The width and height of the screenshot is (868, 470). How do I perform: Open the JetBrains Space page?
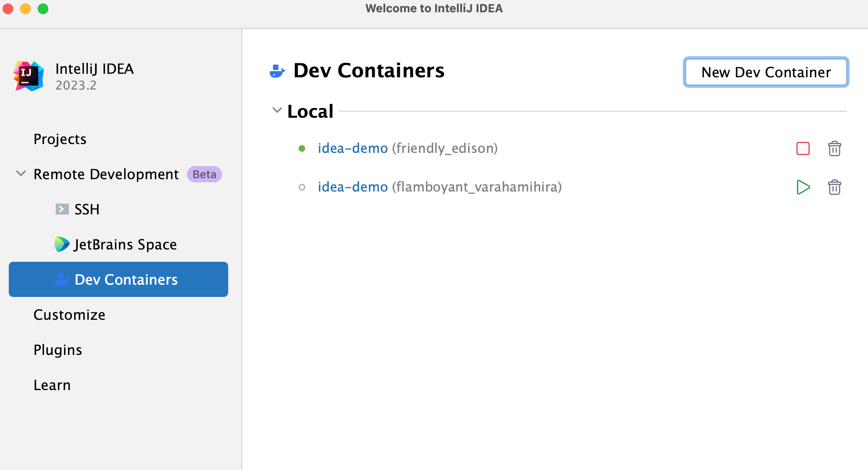[x=126, y=244]
